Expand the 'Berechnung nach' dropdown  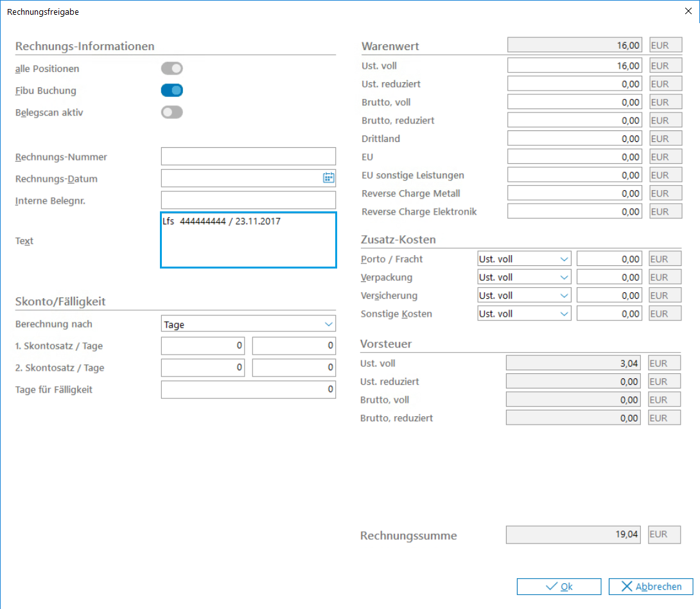(x=248, y=324)
